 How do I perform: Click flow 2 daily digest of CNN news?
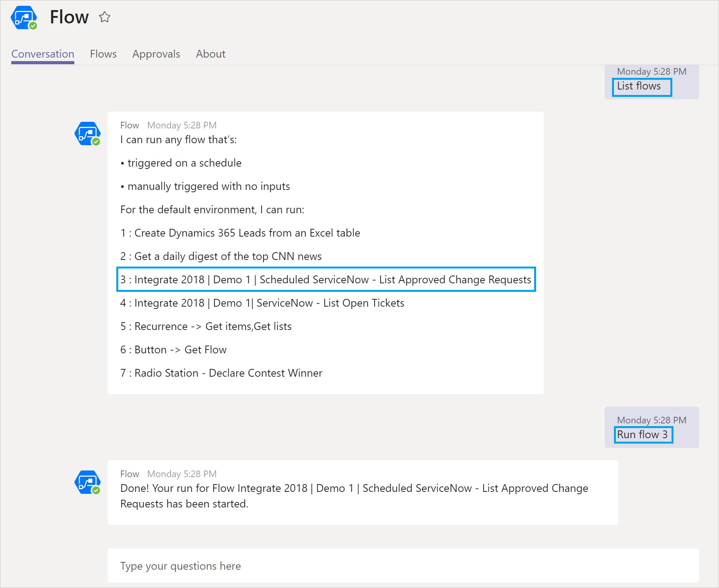pyautogui.click(x=221, y=256)
